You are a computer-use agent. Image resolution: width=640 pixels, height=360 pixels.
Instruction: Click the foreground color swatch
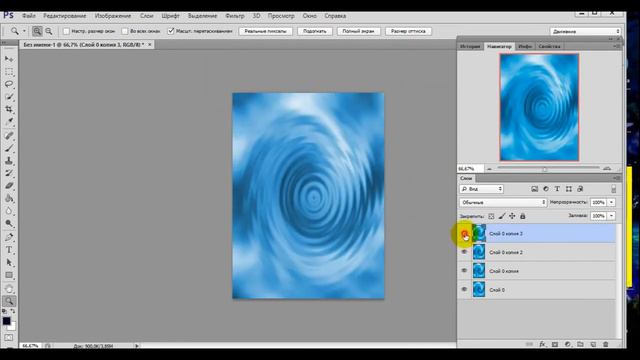(x=7, y=321)
